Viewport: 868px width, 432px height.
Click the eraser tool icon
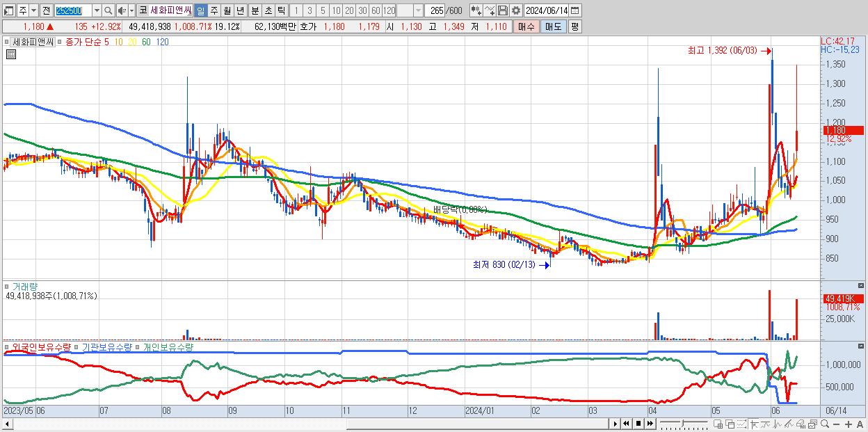(x=801, y=424)
